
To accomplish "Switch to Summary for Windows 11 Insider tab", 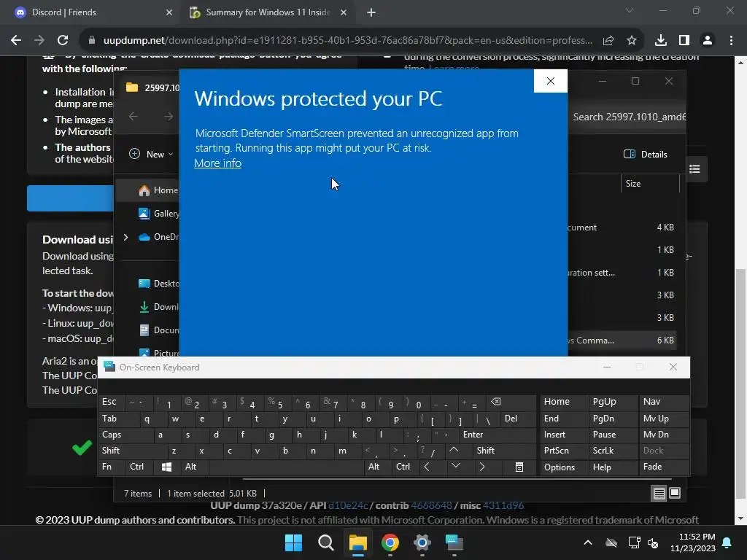I will point(267,12).
